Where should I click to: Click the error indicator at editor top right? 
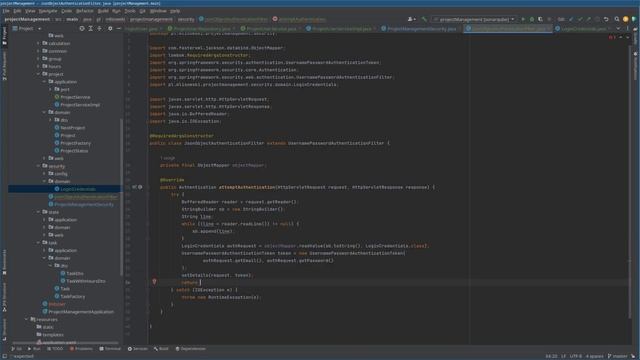(611, 37)
